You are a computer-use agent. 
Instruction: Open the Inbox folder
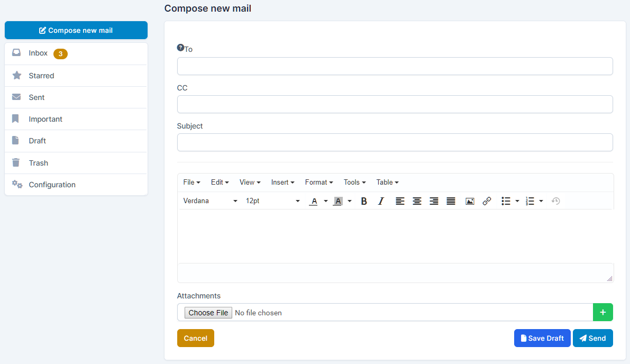(39, 53)
